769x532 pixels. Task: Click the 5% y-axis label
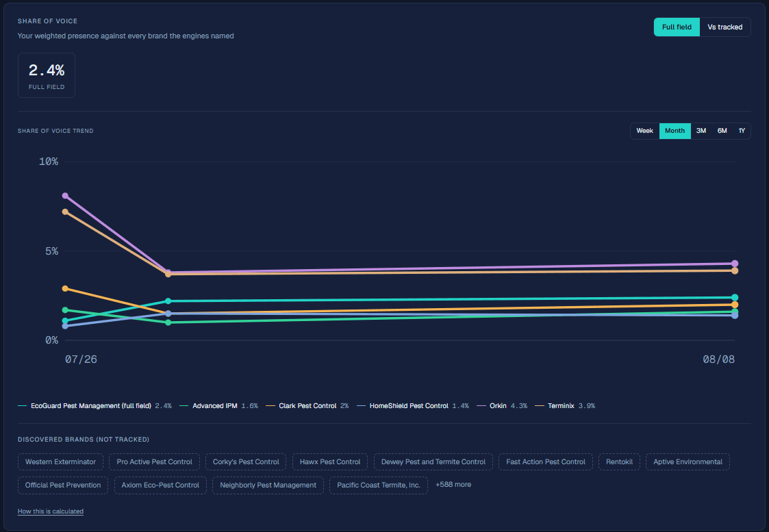coord(51,251)
